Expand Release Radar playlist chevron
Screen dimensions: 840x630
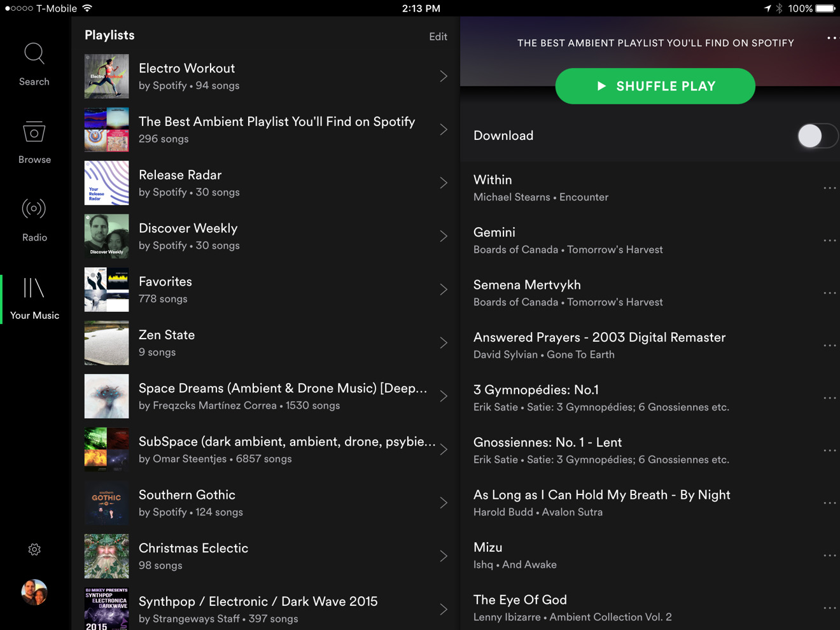coord(444,183)
